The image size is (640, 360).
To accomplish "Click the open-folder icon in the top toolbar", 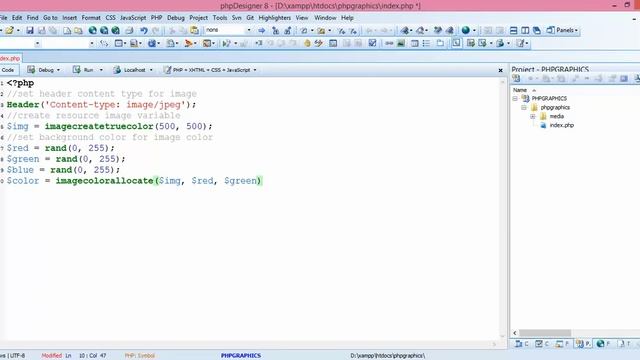I will pyautogui.click(x=9, y=30).
